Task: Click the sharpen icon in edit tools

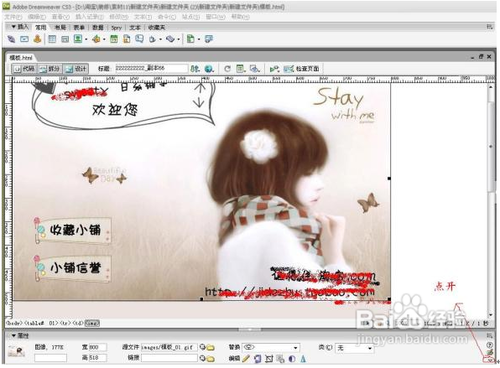Action: pos(303,359)
